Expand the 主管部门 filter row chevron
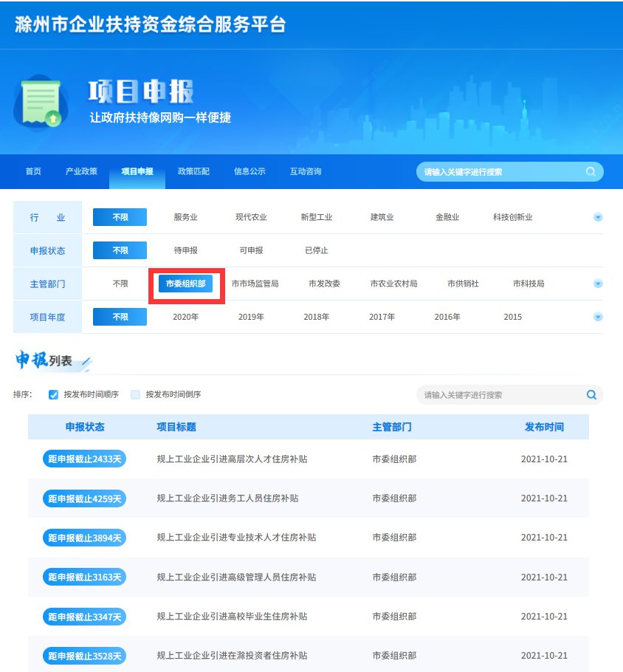This screenshot has height=672, width=623. (x=597, y=283)
